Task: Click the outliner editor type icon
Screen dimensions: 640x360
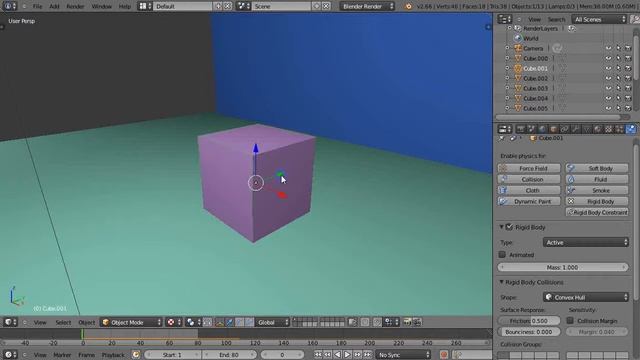Action: pyautogui.click(x=504, y=19)
